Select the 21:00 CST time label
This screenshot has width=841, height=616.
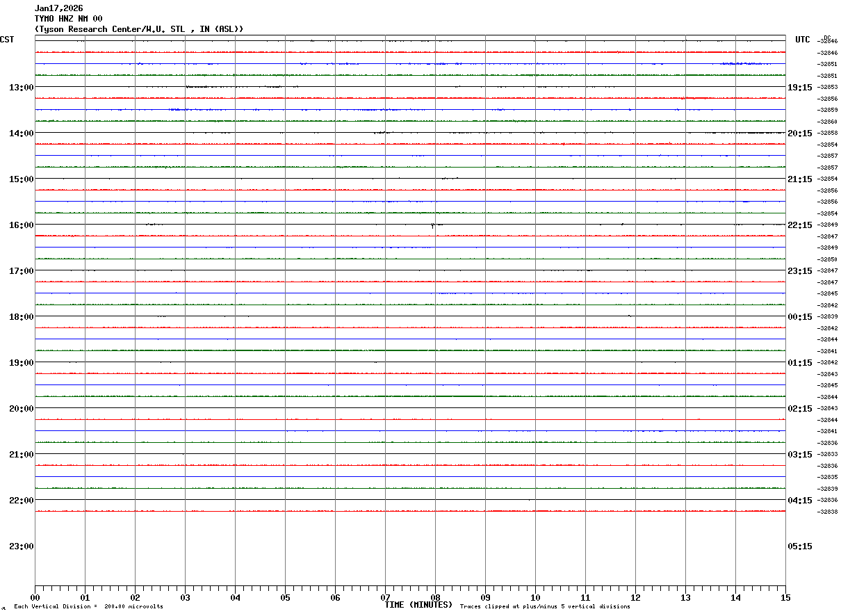(22, 455)
